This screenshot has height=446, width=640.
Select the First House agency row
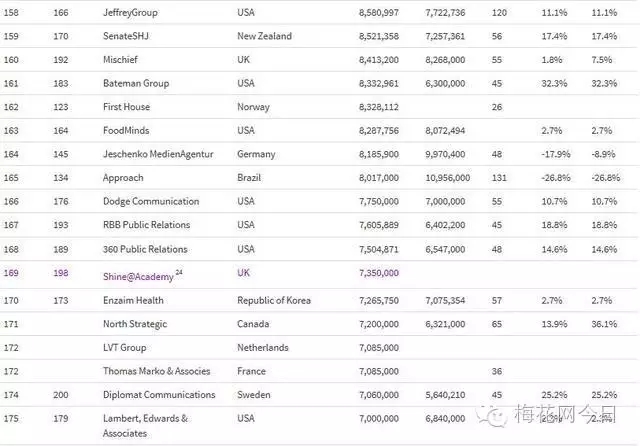coord(127,106)
